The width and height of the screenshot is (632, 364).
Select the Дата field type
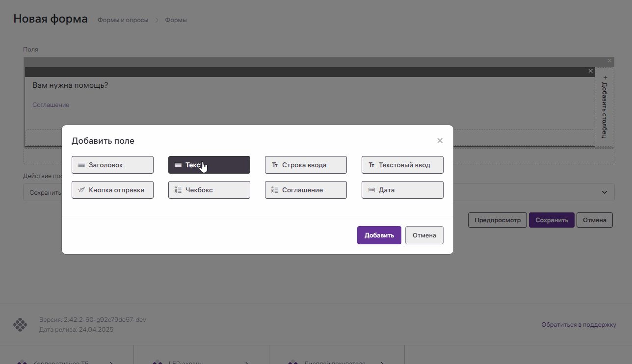pos(402,190)
